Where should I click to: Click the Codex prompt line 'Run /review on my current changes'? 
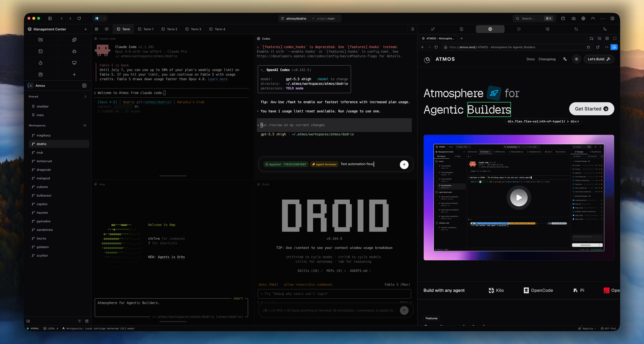click(x=334, y=125)
